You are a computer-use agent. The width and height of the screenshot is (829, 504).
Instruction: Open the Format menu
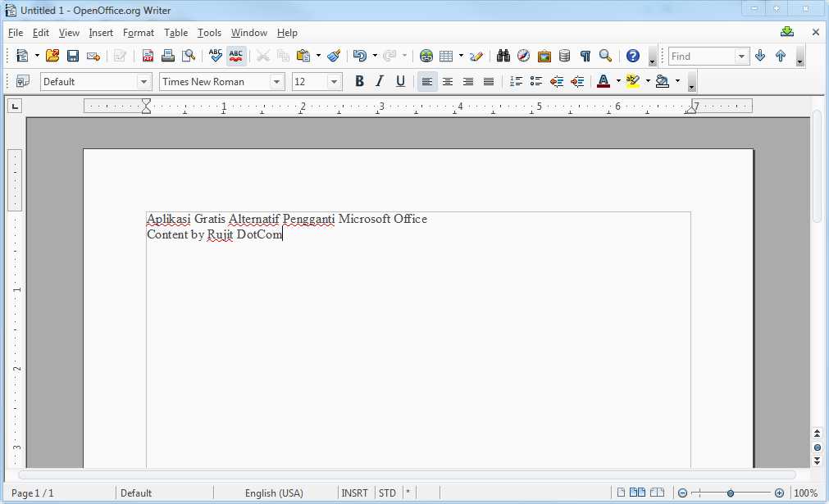pyautogui.click(x=139, y=33)
